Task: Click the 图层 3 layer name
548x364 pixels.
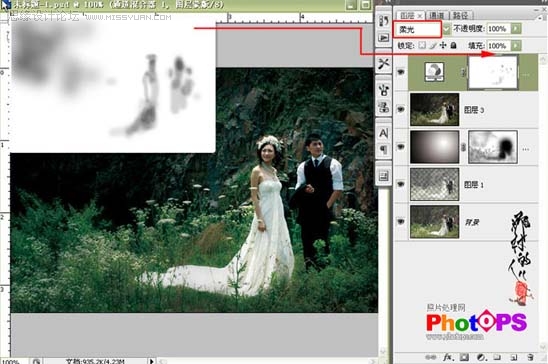Action: click(x=474, y=110)
